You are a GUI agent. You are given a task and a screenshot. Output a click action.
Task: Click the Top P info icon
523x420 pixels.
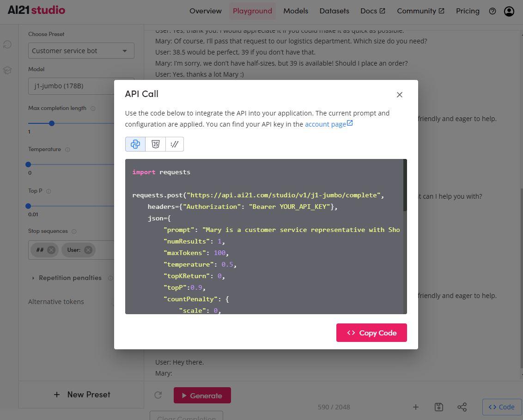(49, 191)
